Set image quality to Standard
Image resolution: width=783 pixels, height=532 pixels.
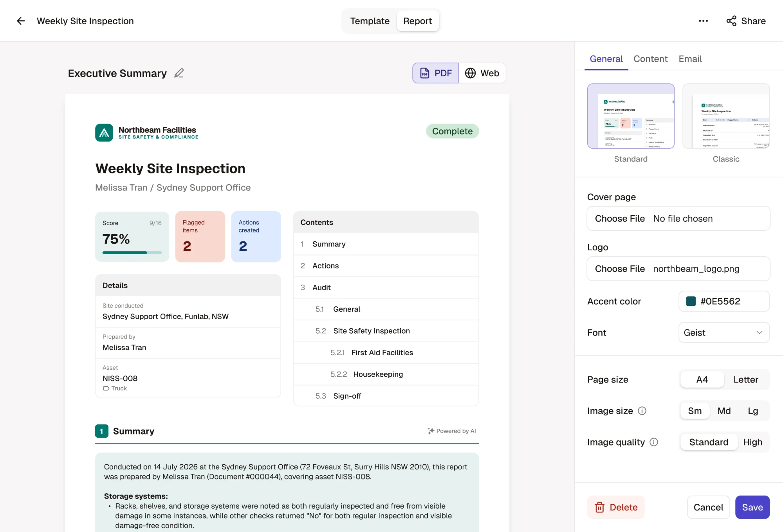709,442
